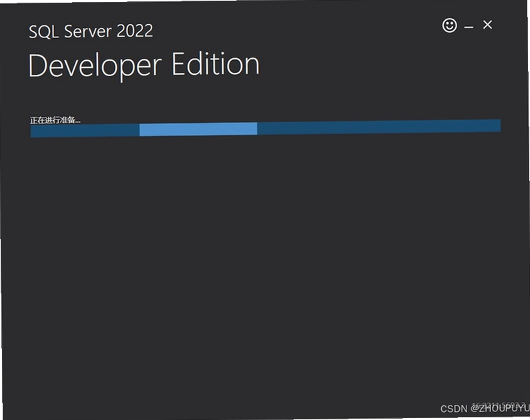Select the preparation progress bar
Screen dimensions: 530x420
[266, 128]
